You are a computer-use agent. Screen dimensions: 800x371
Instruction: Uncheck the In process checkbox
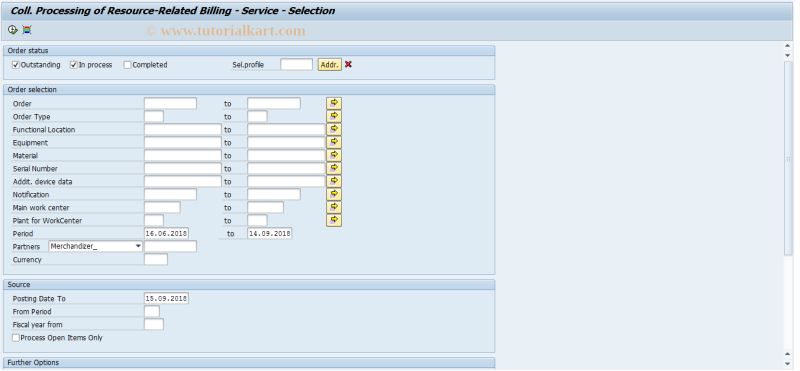tap(74, 65)
